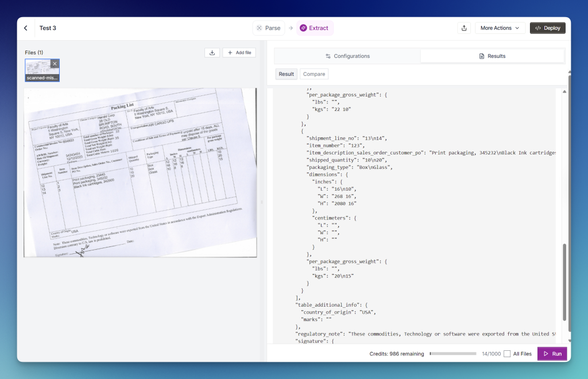Click the Configurations sliders icon
This screenshot has width=588, height=379.
coord(328,56)
